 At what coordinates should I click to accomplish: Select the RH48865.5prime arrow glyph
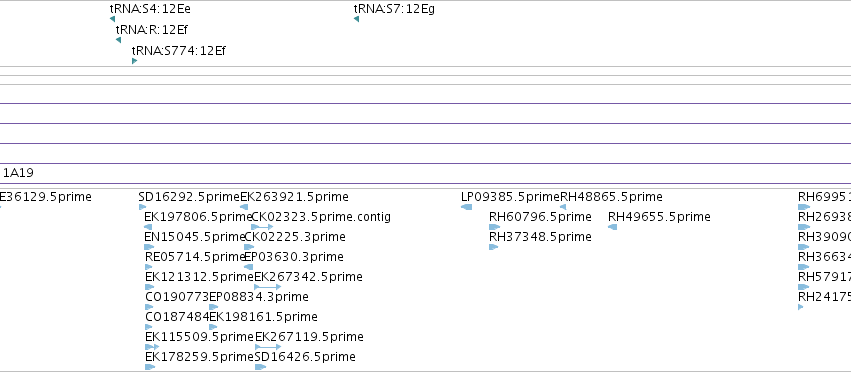(563, 207)
